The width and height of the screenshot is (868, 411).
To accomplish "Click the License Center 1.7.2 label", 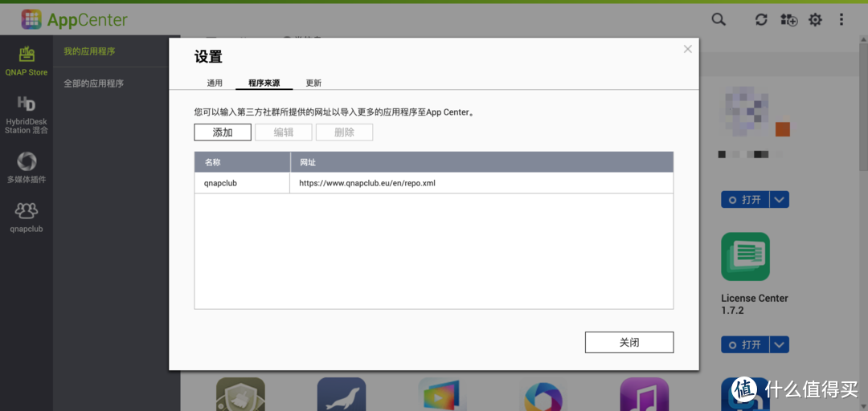I will tap(755, 304).
